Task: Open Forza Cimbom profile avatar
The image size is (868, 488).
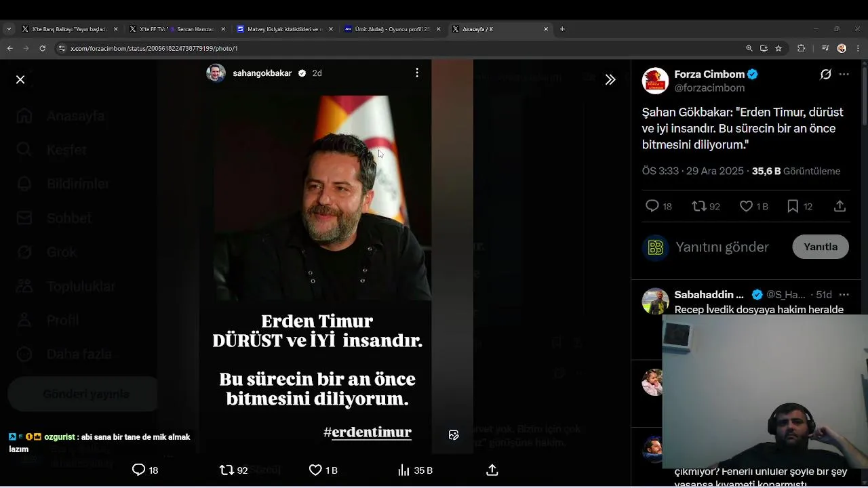Action: coord(655,80)
